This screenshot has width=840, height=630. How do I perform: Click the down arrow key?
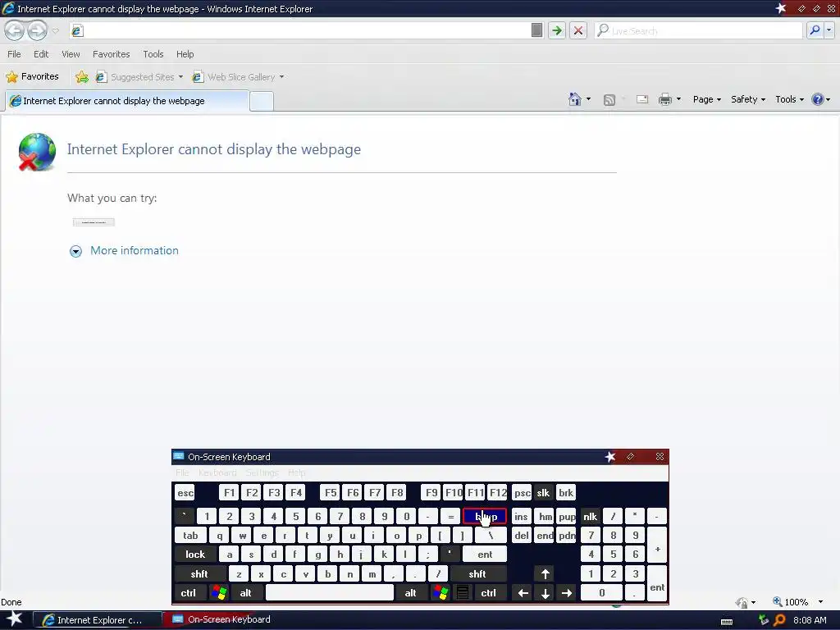[x=545, y=593]
